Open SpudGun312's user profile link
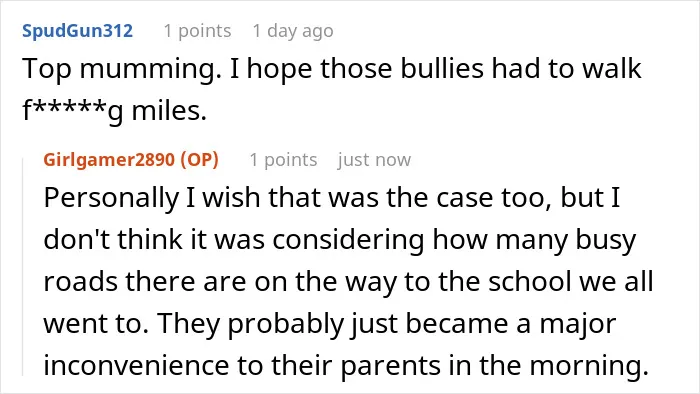The width and height of the screenshot is (700, 394). (x=78, y=31)
